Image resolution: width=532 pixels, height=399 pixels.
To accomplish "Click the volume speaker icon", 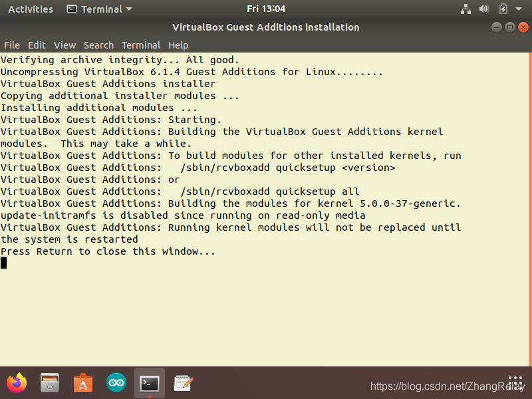I will click(x=484, y=9).
